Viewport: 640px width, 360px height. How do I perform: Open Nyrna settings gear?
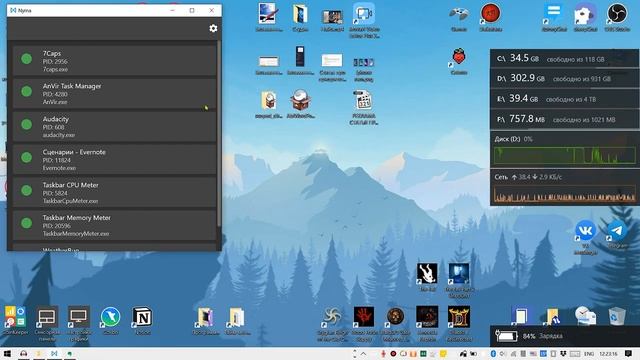tap(213, 28)
